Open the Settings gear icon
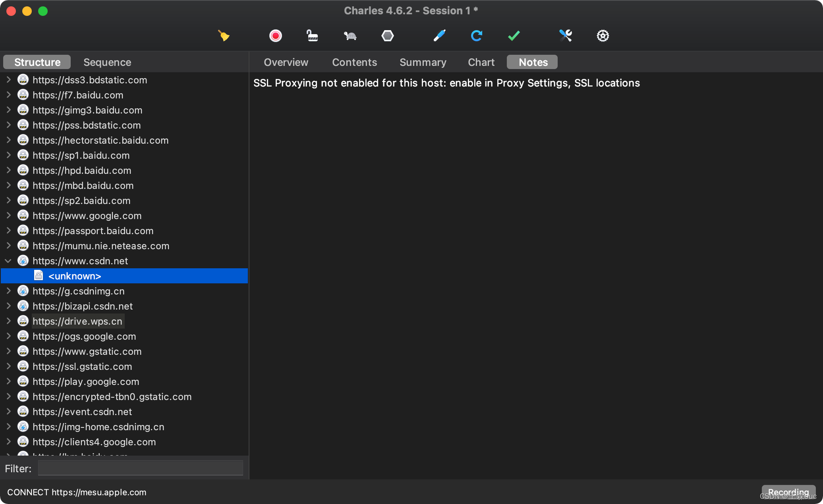823x504 pixels. tap(603, 36)
